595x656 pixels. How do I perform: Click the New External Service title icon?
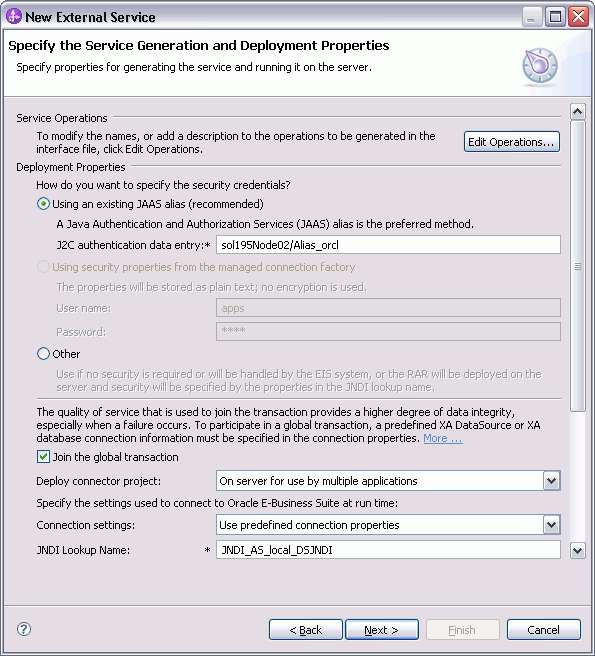coord(14,17)
